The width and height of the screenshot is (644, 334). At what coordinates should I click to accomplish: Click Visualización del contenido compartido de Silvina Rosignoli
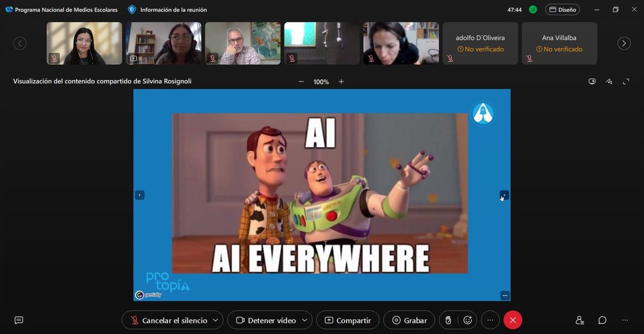click(102, 81)
